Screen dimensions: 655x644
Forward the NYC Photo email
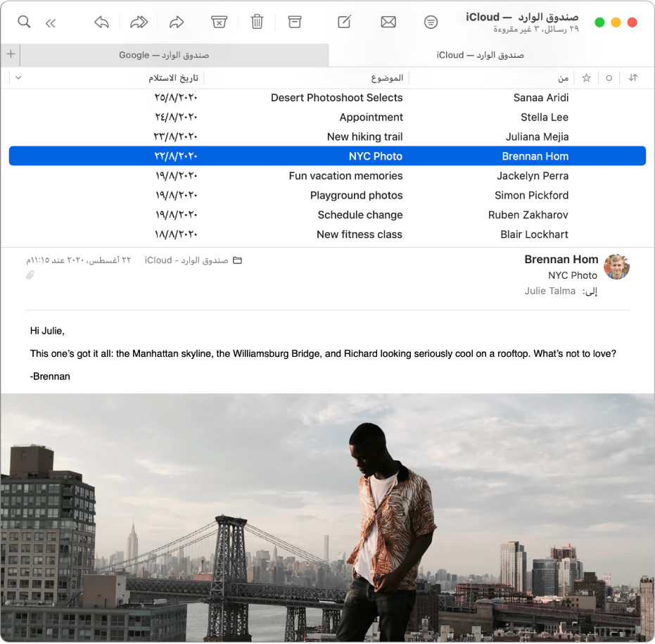coord(177,22)
